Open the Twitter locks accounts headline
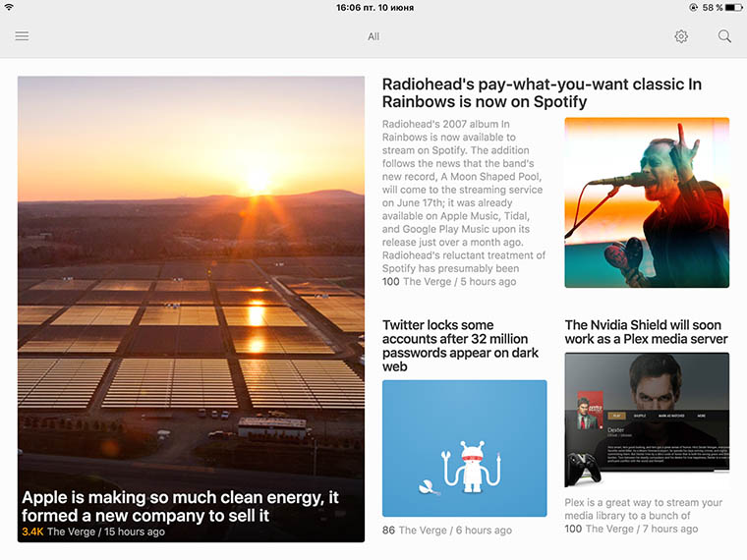 460,346
